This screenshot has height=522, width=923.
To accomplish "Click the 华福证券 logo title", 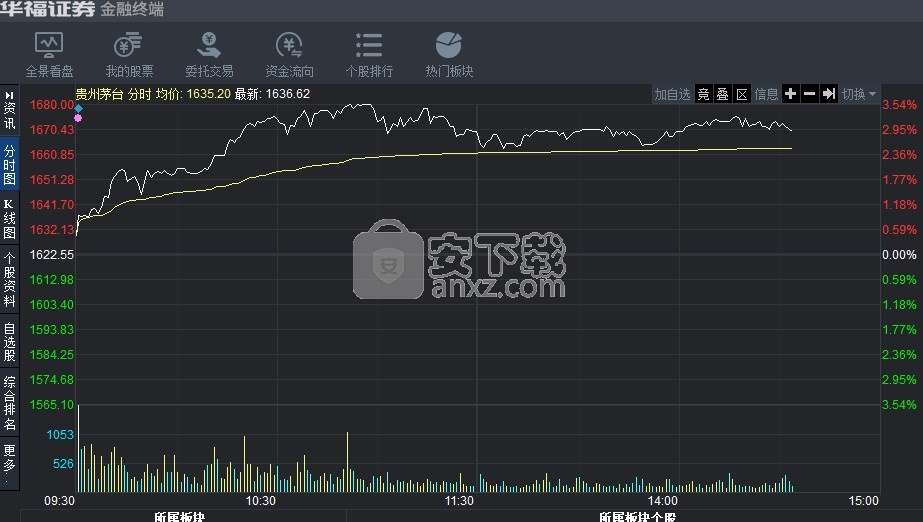I will [x=48, y=9].
